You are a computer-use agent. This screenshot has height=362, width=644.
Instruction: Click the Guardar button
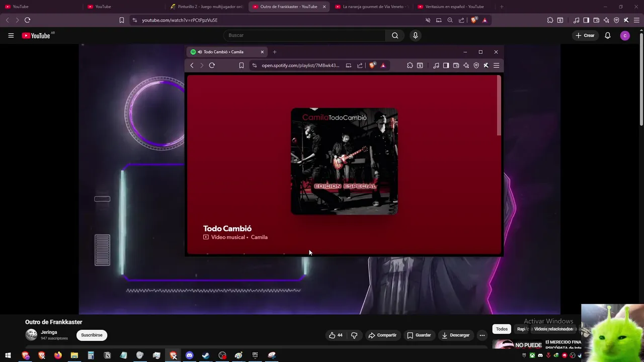(419, 335)
